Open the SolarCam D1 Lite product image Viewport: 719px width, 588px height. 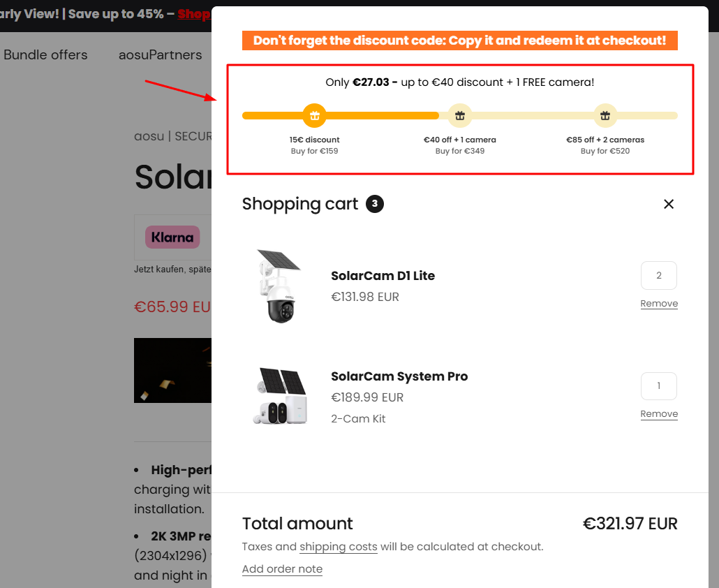tap(279, 286)
